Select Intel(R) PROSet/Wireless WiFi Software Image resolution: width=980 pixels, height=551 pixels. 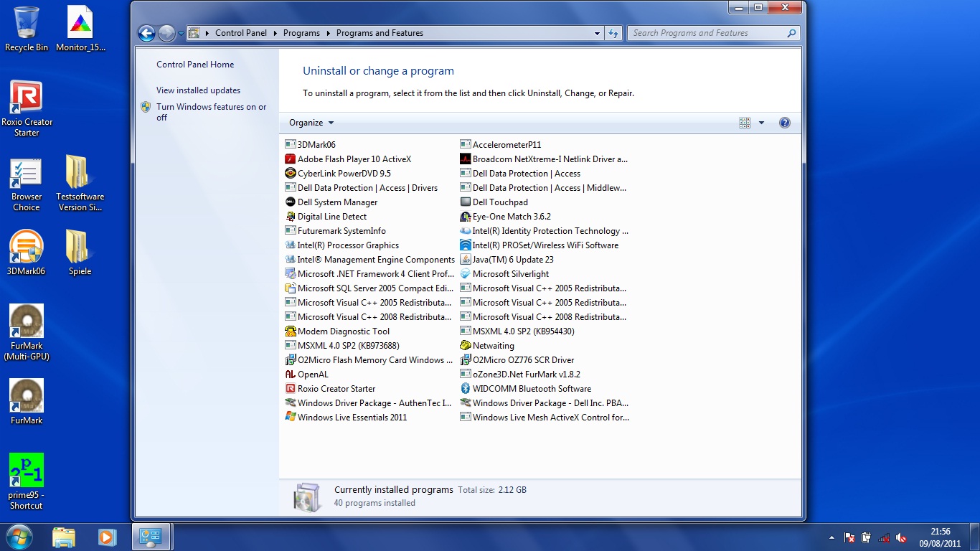(540, 245)
